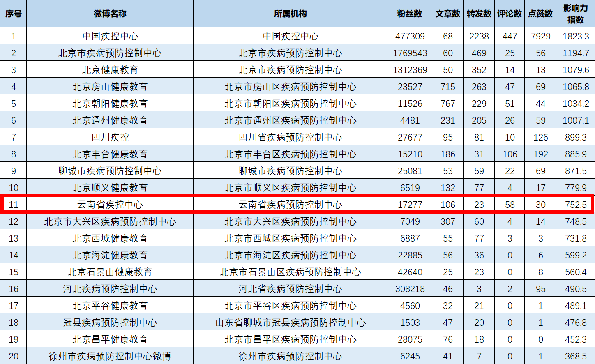
Task: Select the 北京丰台健康教育 name cell
Action: pos(110,154)
